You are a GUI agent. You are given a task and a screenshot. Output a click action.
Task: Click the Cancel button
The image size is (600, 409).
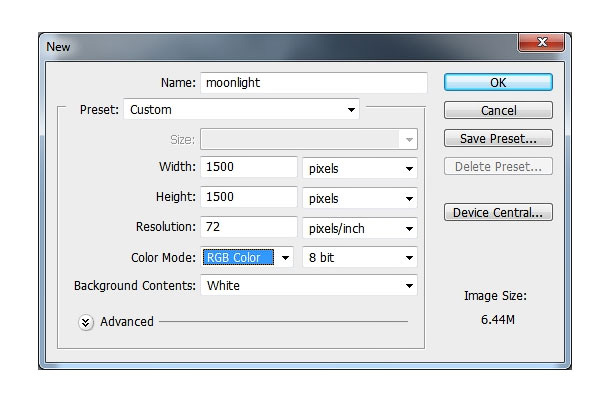(498, 110)
